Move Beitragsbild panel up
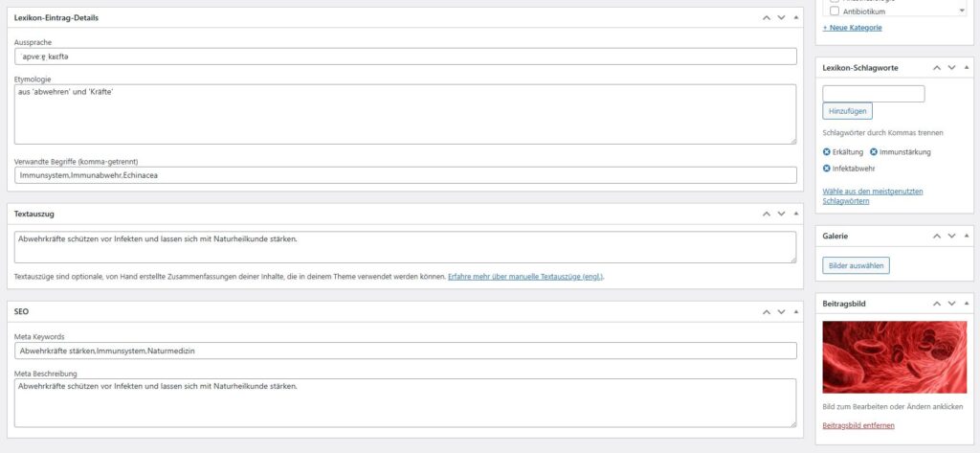 936,303
